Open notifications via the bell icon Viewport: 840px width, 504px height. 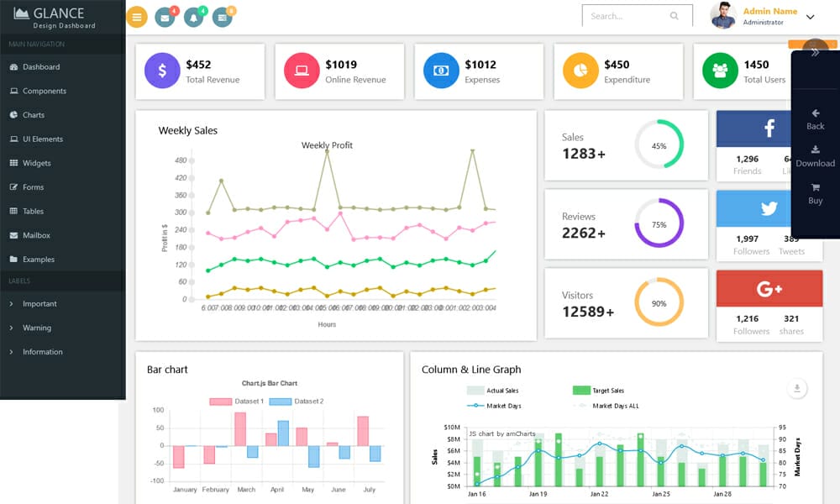(x=193, y=16)
